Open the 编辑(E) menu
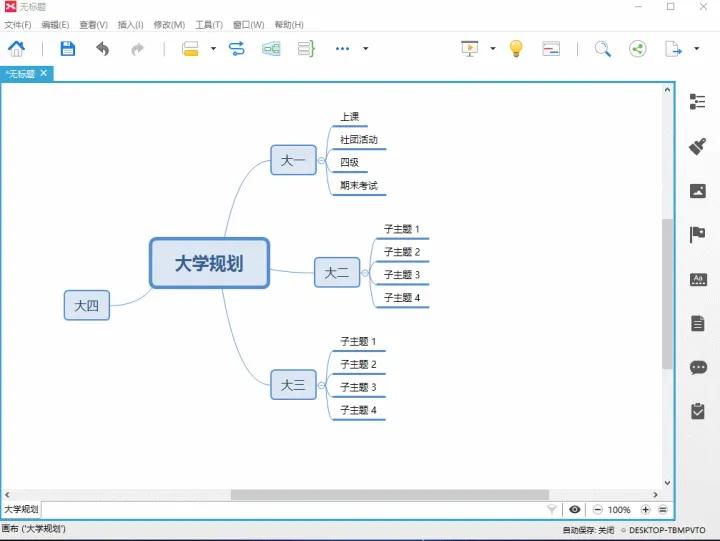 click(55, 25)
